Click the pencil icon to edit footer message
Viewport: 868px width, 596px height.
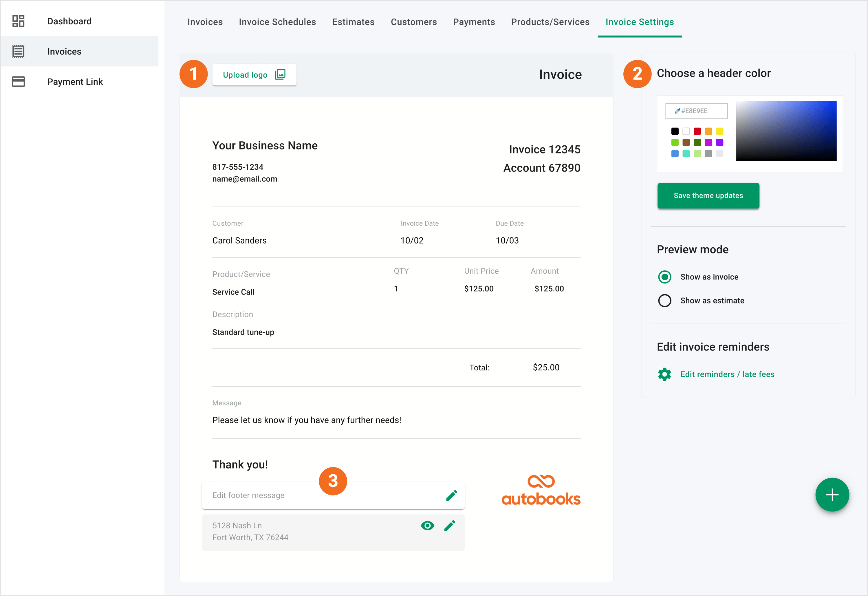[x=452, y=496]
